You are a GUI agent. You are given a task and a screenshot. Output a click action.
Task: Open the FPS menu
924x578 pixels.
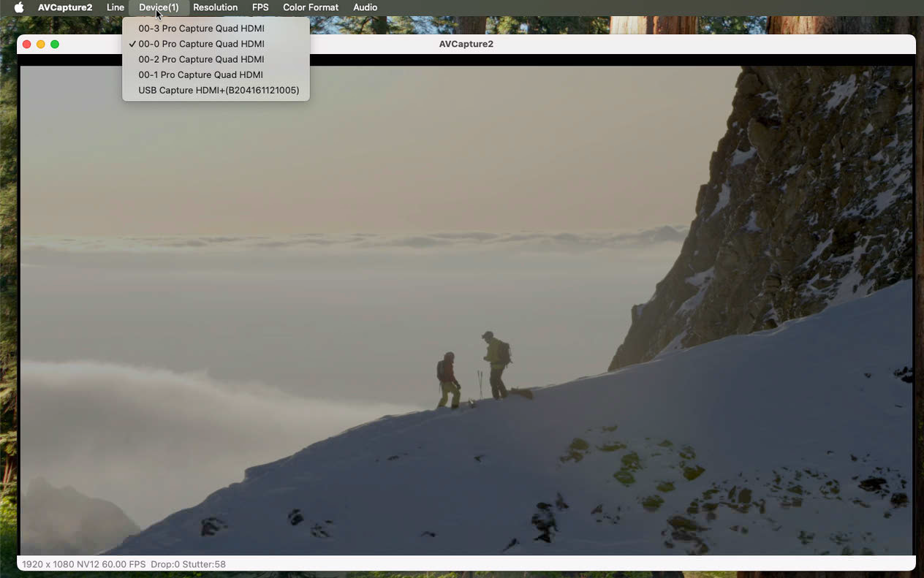pyautogui.click(x=260, y=7)
